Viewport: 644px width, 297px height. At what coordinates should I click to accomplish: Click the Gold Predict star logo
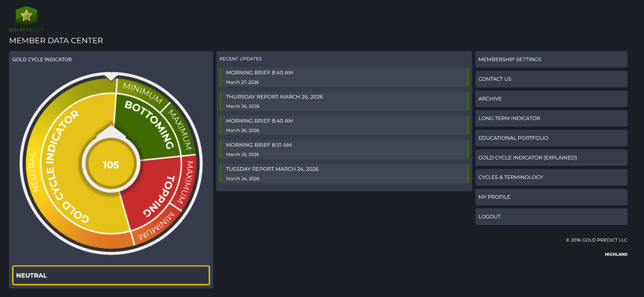coord(26,16)
